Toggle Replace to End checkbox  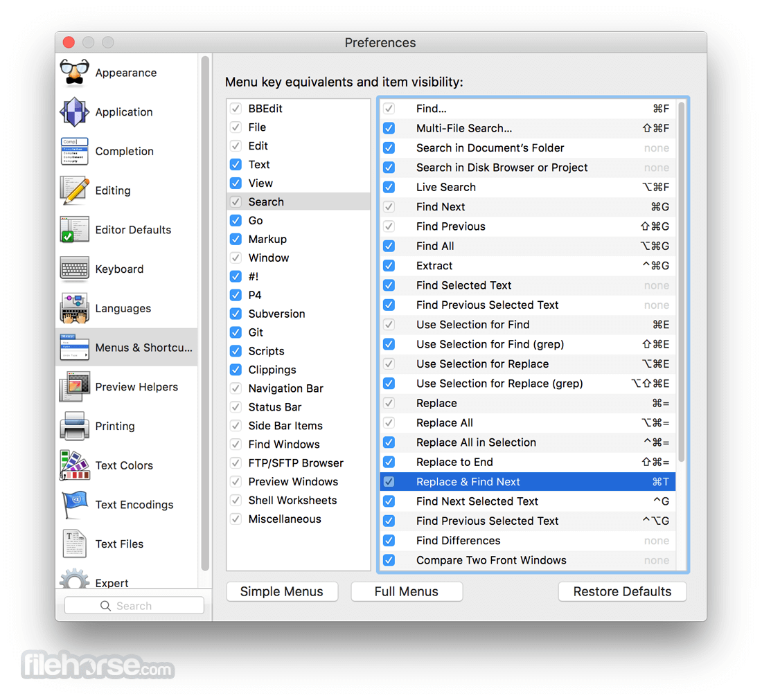click(x=389, y=462)
